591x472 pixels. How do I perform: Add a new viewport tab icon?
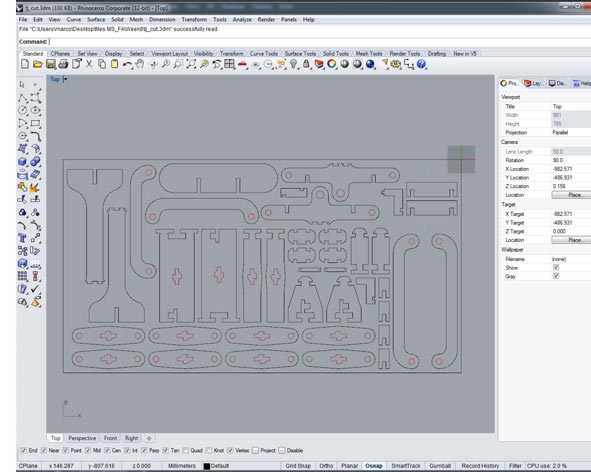pyautogui.click(x=149, y=438)
